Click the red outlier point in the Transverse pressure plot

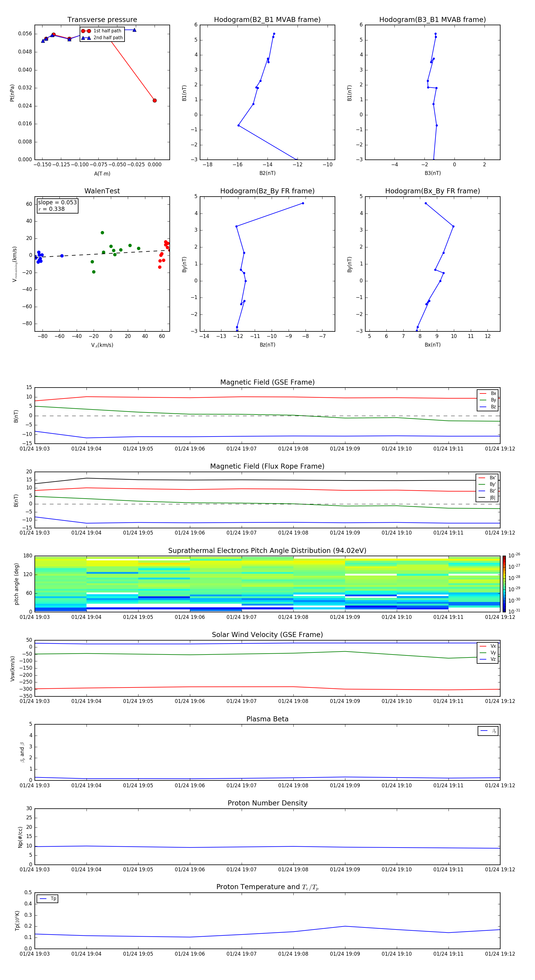155,100
